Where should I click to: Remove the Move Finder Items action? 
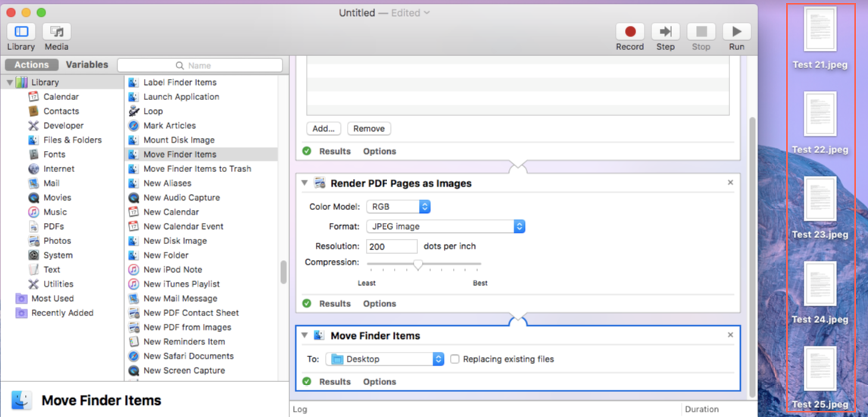[x=730, y=334]
